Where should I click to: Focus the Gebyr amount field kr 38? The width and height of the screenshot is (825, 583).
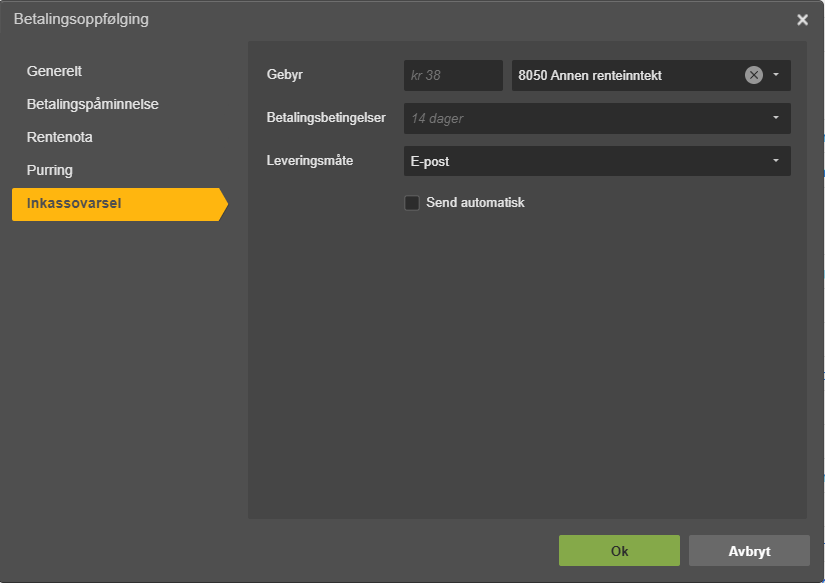(453, 75)
